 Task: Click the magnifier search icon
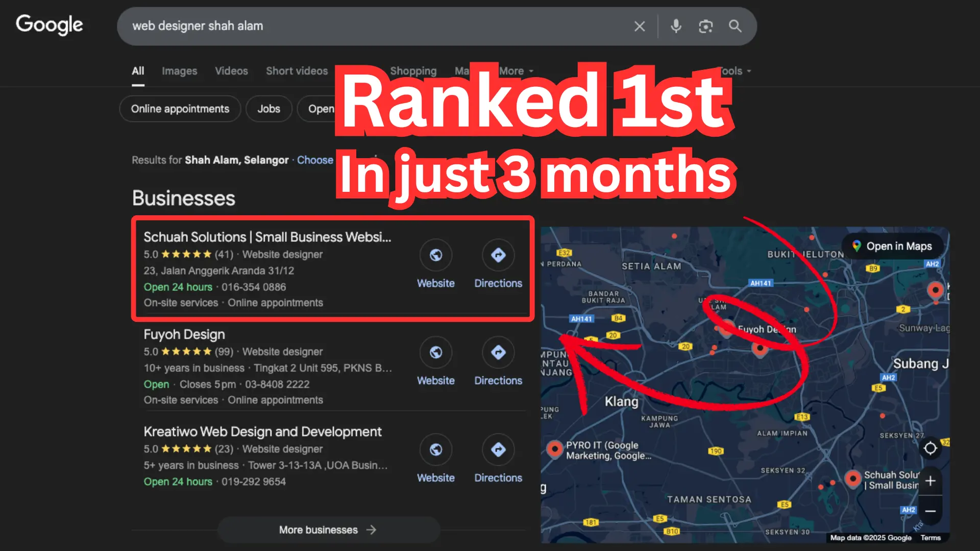pos(735,26)
